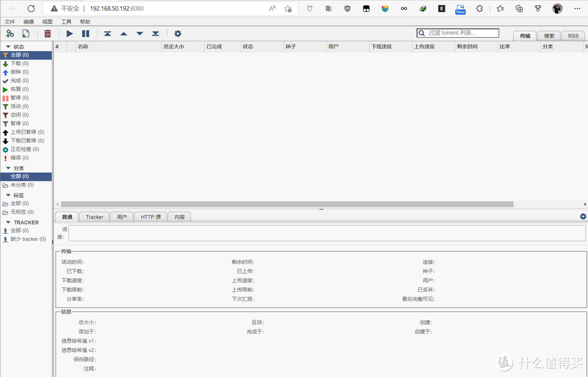
Task: Open the 工具 menu
Action: coord(66,22)
